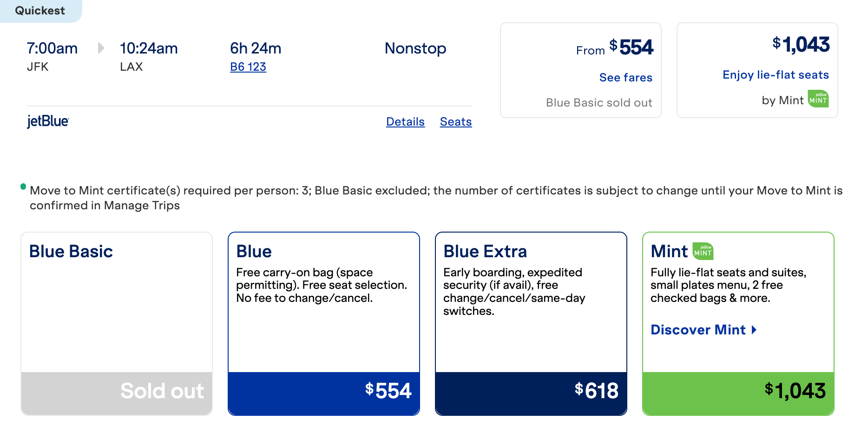
Task: Open flight B6 123 information
Action: (248, 67)
